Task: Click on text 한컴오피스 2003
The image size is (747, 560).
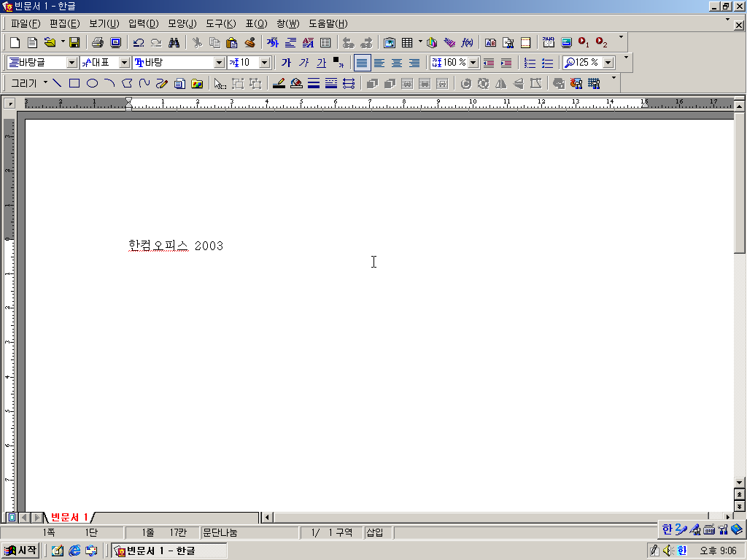Action: tap(176, 246)
